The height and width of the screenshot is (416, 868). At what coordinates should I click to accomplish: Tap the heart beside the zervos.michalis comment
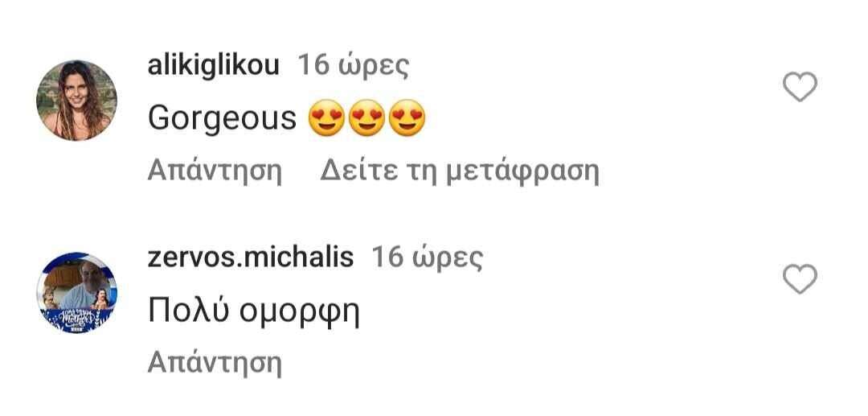pos(800,279)
